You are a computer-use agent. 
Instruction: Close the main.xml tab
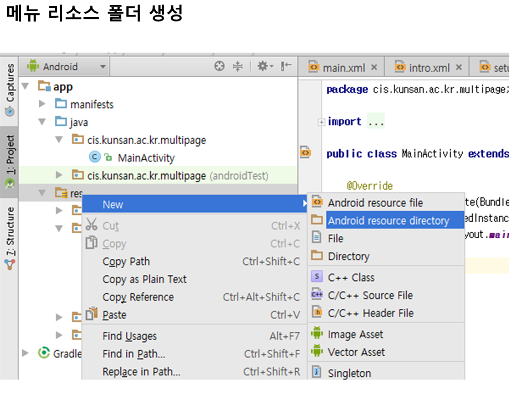pos(374,68)
